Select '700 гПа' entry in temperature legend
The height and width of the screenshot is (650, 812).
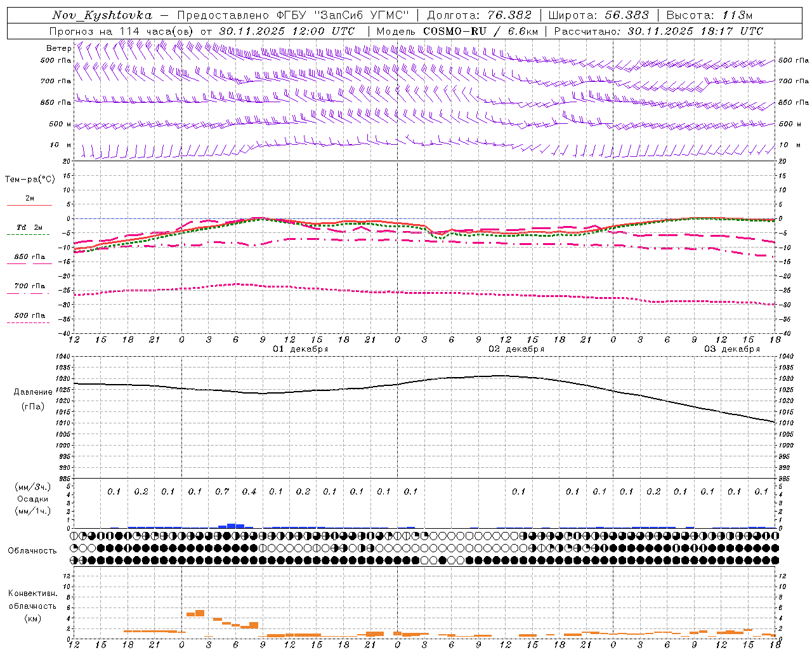[x=29, y=286]
